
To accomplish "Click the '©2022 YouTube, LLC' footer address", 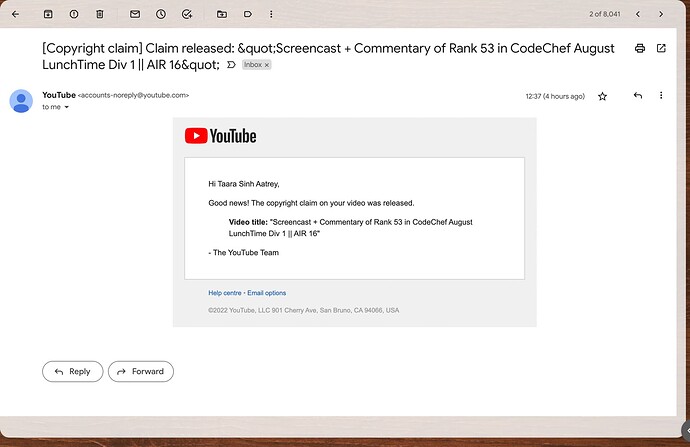I will [x=304, y=310].
